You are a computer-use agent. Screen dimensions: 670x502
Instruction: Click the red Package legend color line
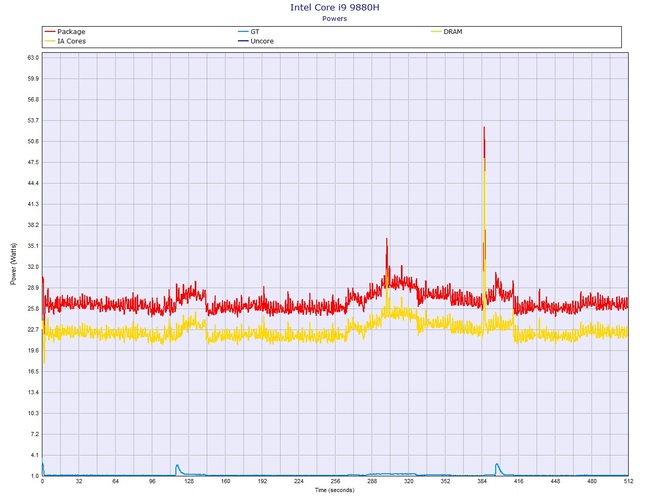coord(50,32)
